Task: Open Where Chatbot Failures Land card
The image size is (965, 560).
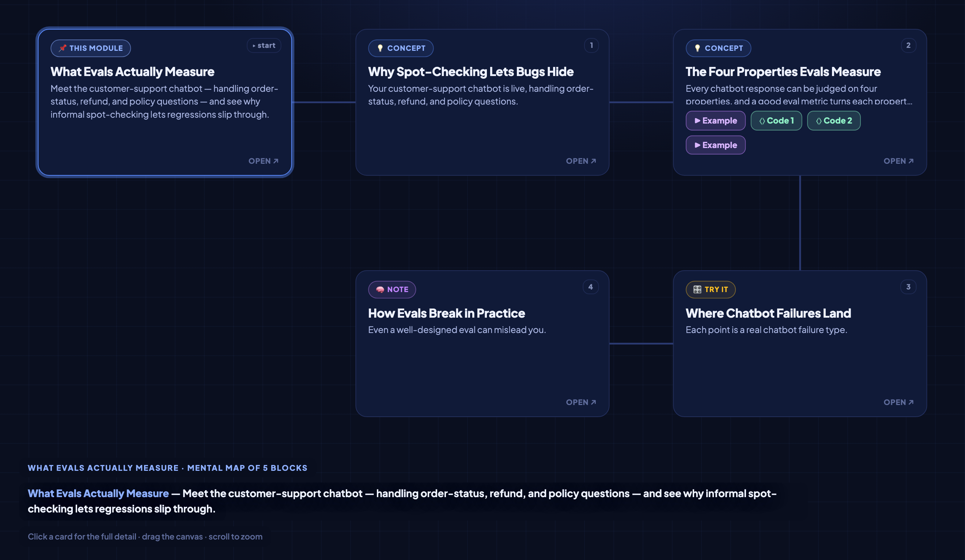Action: [898, 402]
